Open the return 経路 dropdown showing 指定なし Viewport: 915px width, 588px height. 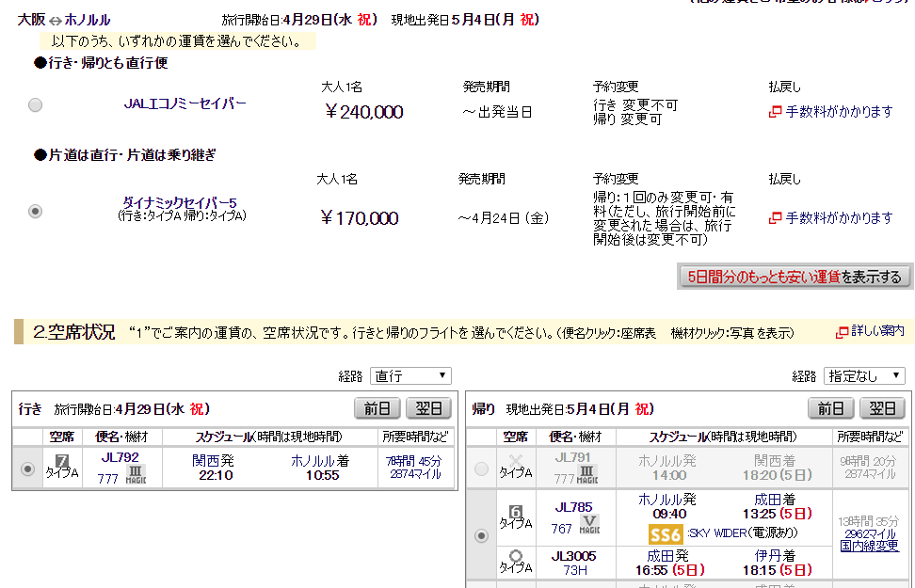click(864, 376)
